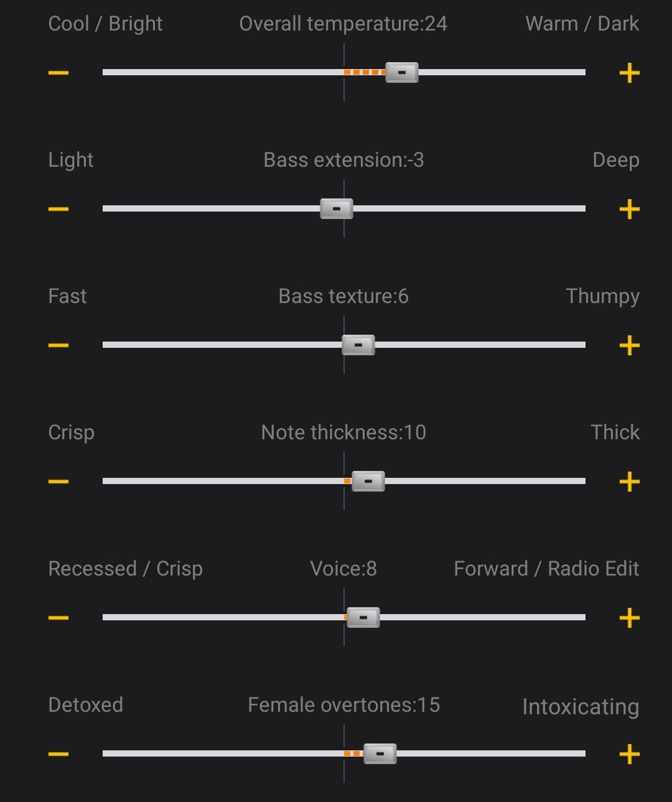Lower Voice setting with minus icon
672x802 pixels.
coord(58,618)
